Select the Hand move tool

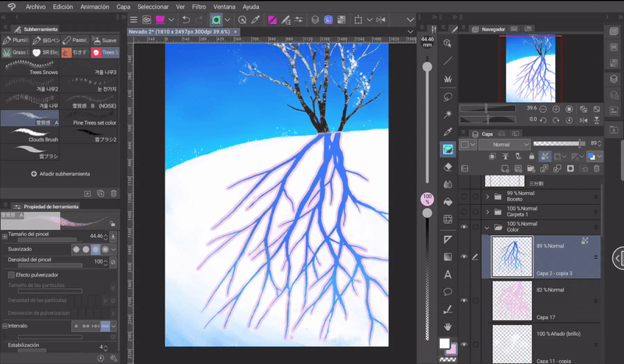point(448,326)
